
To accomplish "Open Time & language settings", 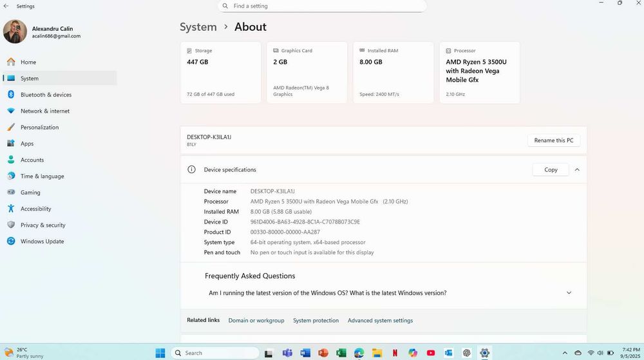I will [x=59, y=176].
